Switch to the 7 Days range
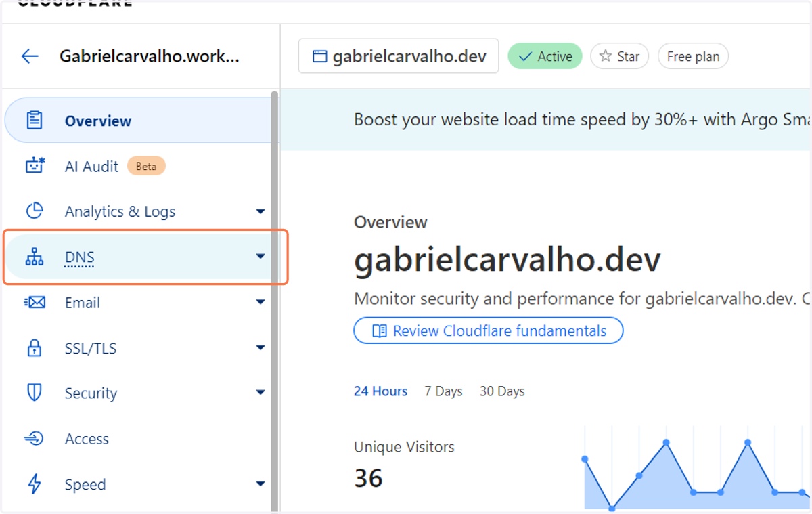This screenshot has height=514, width=812. point(443,391)
